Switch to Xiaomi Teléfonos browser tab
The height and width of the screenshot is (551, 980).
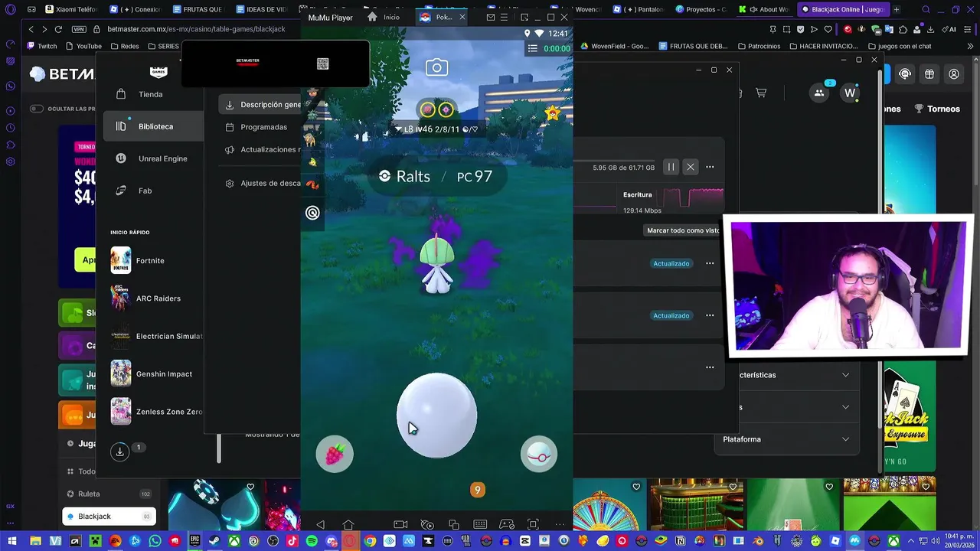tap(71, 9)
